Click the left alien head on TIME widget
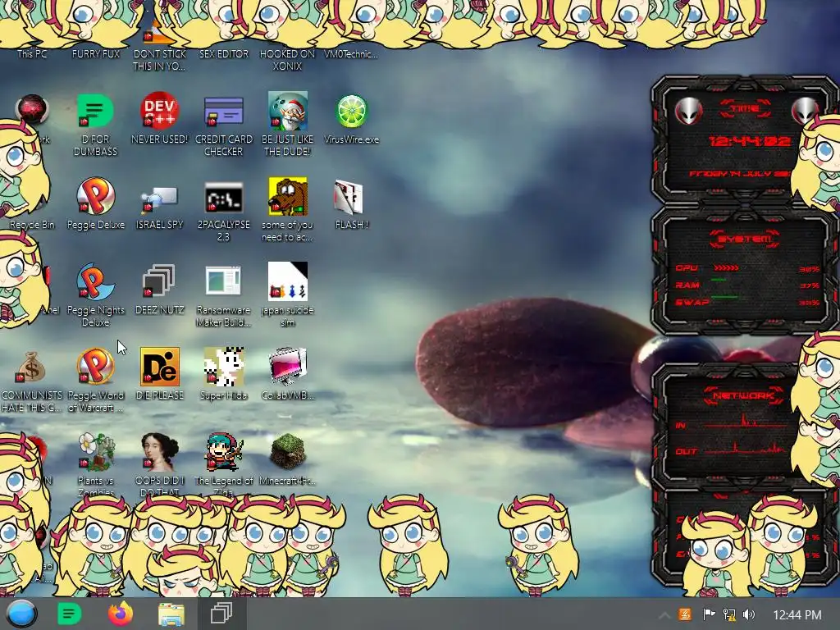Viewport: 840px width, 630px height. (x=688, y=111)
